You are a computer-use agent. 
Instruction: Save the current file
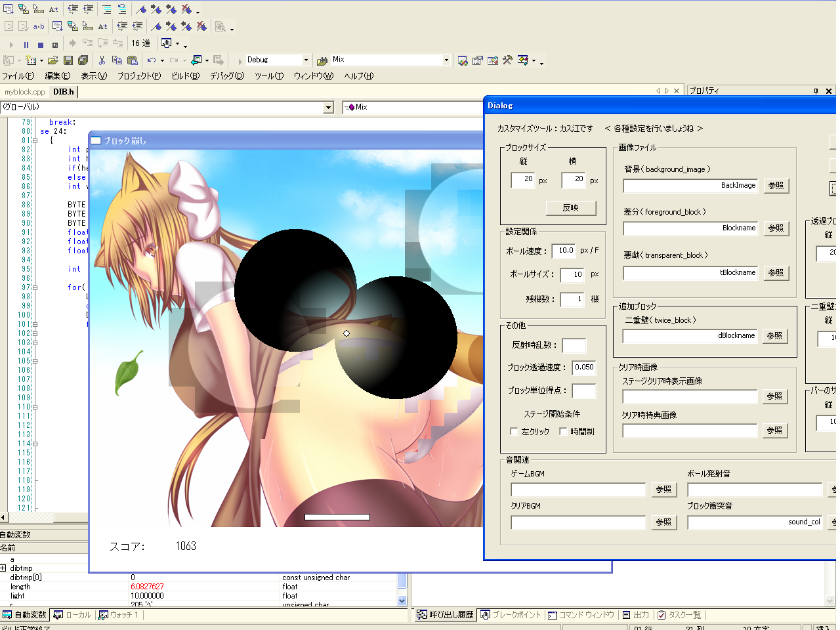(68, 60)
